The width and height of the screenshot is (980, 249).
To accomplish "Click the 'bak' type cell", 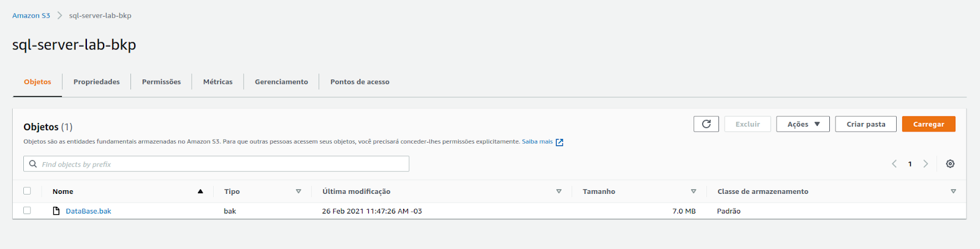I will pyautogui.click(x=230, y=211).
